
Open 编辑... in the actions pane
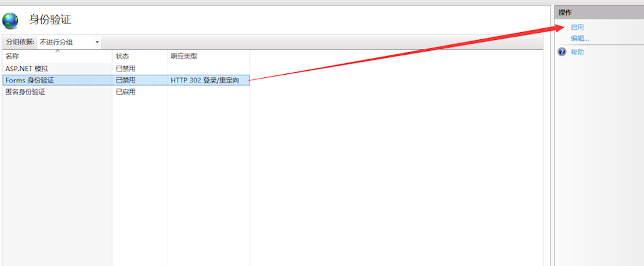[x=580, y=39]
